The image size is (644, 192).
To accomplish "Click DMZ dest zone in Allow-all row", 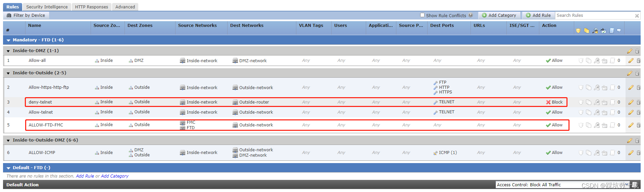I will coord(139,61).
